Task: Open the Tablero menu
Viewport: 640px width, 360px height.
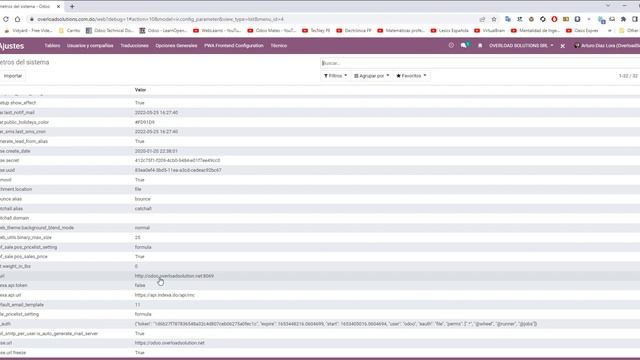Action: pos(52,46)
